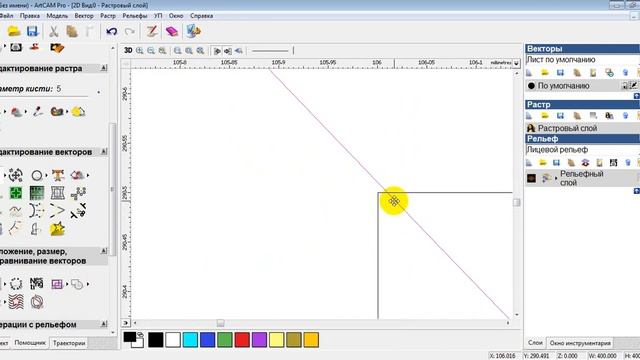The width and height of the screenshot is (640, 360).
Task: Pick the raster eyedropper-style draw tool
Action: tap(38, 111)
